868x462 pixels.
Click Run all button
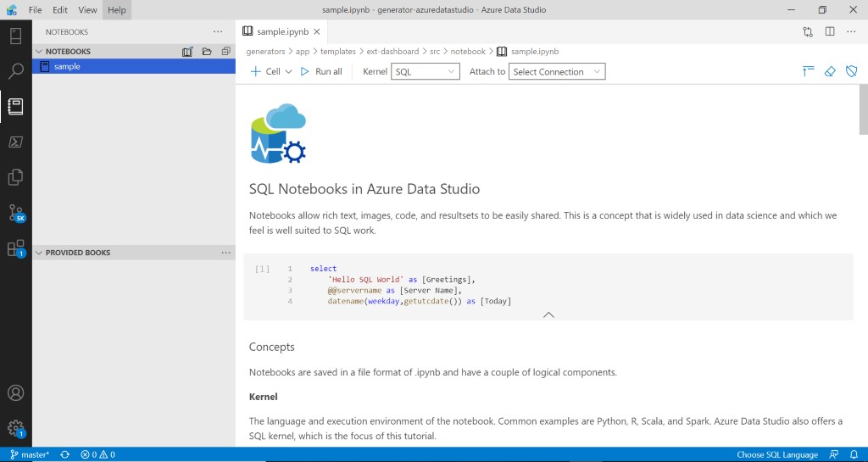[321, 71]
